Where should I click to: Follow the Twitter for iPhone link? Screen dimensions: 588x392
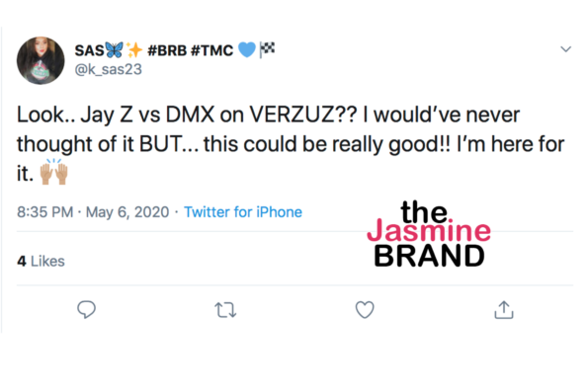[x=243, y=212]
